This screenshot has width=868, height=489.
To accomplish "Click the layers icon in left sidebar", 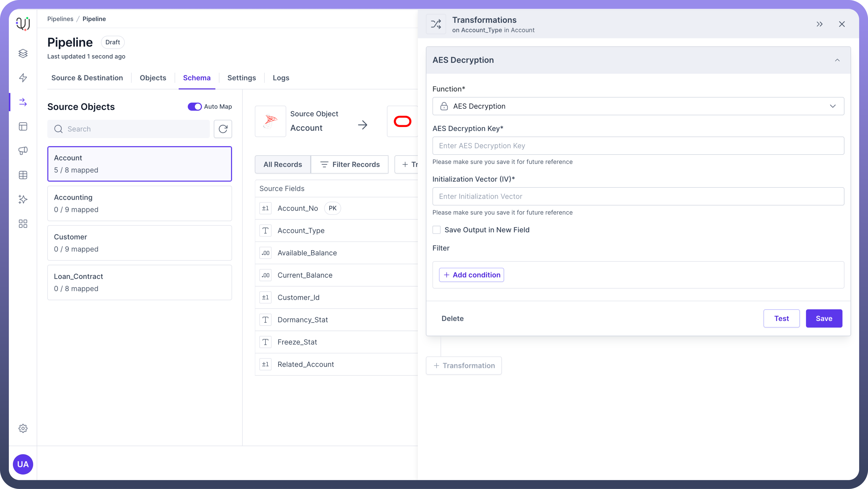I will pos(23,53).
